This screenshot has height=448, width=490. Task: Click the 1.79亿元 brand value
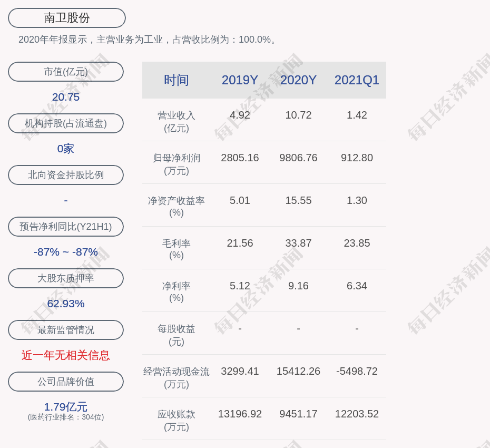point(66,407)
